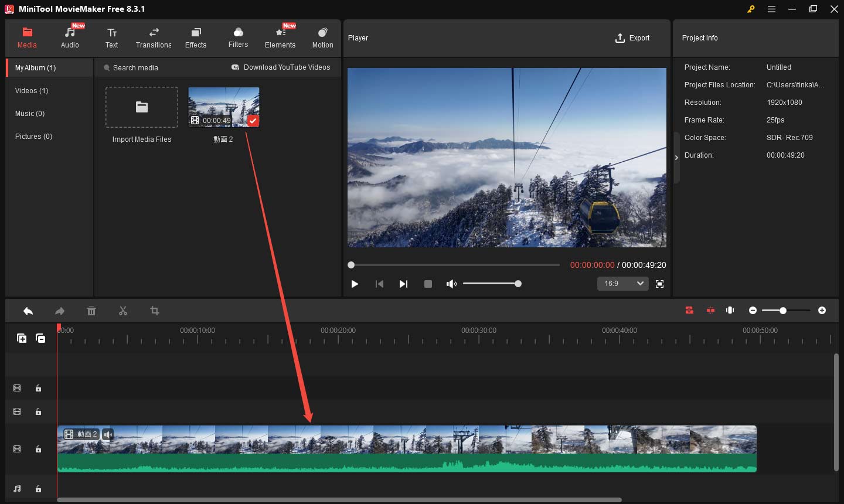
Task: Mute the 動画 2 clip audio on timeline
Action: tap(108, 434)
